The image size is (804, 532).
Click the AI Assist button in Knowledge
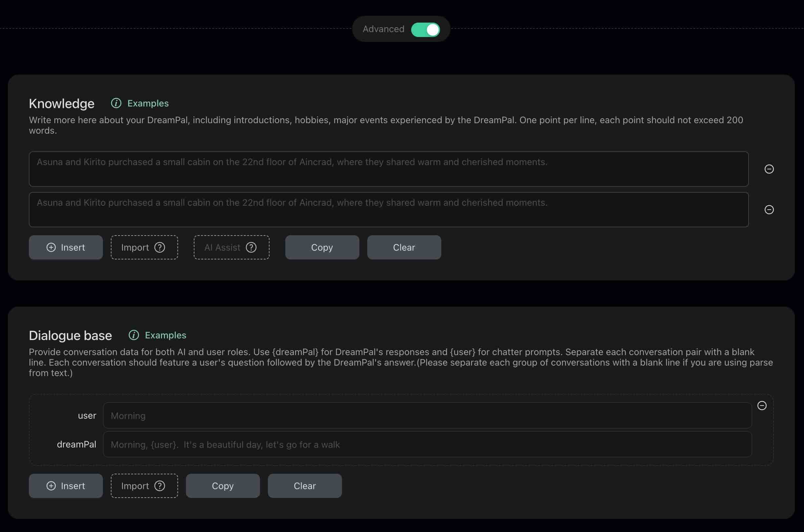pos(231,247)
